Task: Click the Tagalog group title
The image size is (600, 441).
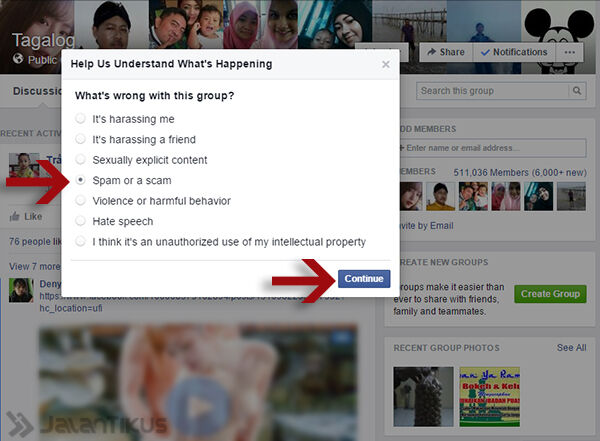Action: pos(43,40)
